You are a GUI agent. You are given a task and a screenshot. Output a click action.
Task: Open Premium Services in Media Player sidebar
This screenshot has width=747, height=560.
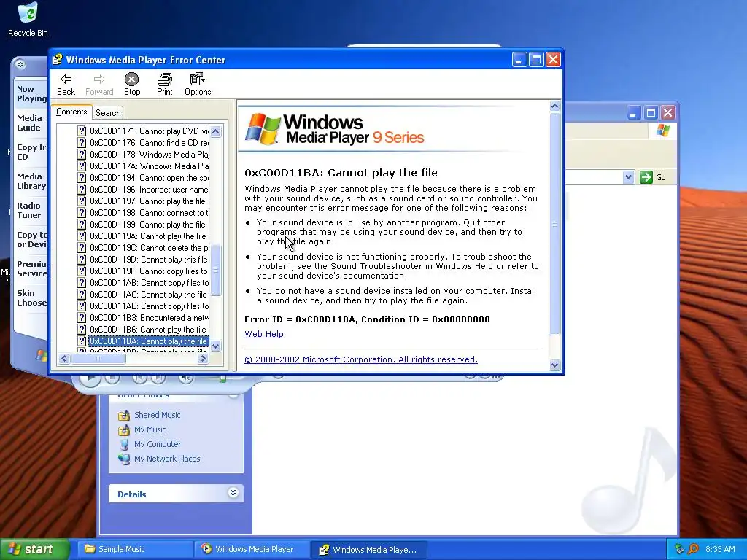[x=31, y=268]
